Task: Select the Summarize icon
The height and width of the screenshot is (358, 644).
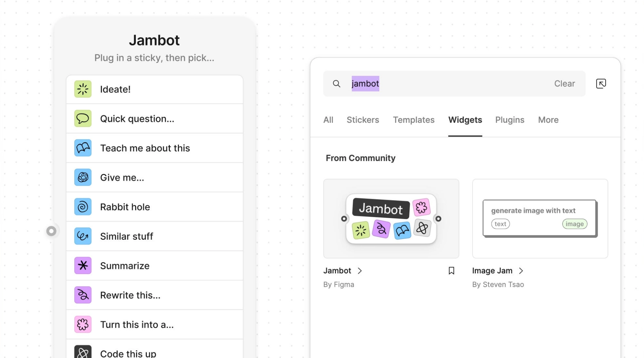Action: click(82, 265)
